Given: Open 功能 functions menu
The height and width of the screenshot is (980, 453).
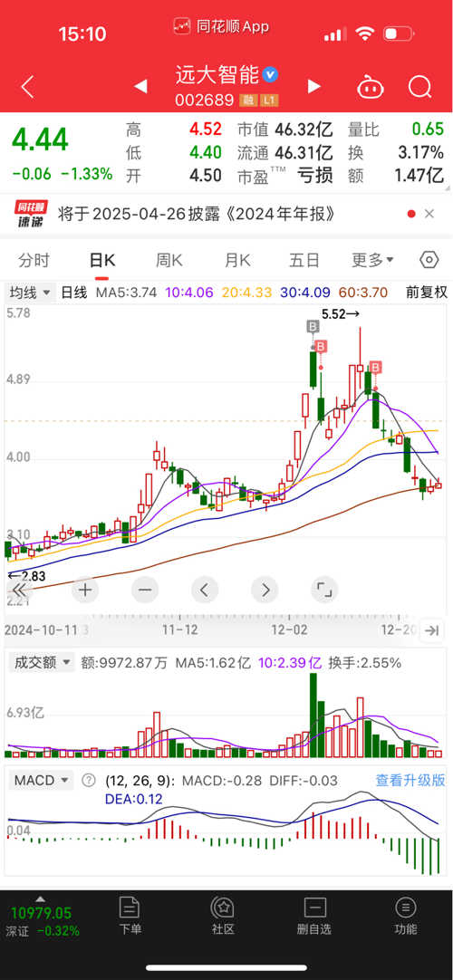Looking at the screenshot, I should pyautogui.click(x=406, y=917).
